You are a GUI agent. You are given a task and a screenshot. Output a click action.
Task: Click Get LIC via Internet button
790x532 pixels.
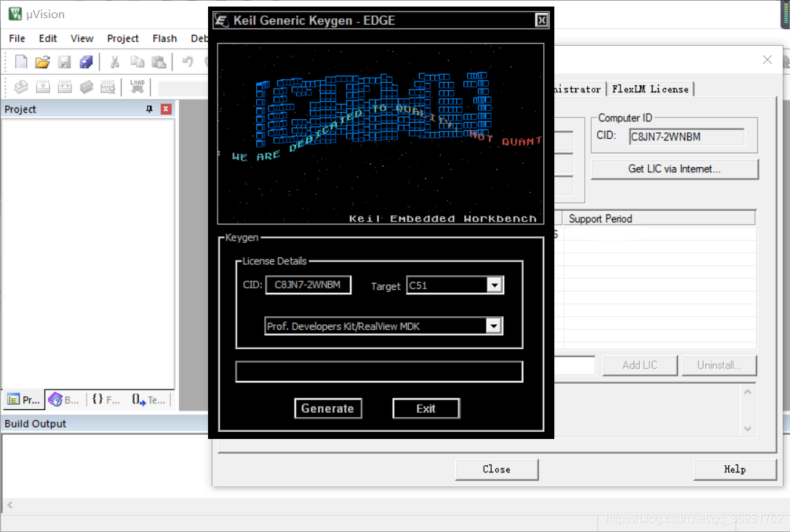674,169
